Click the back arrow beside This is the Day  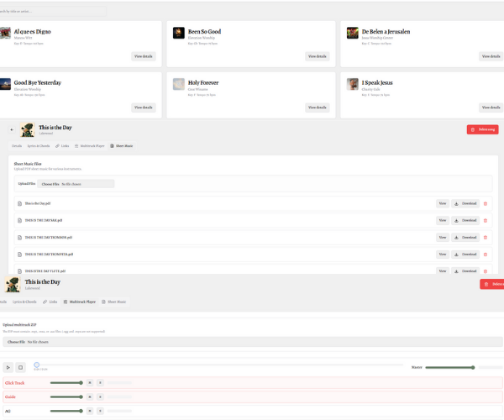12,129
